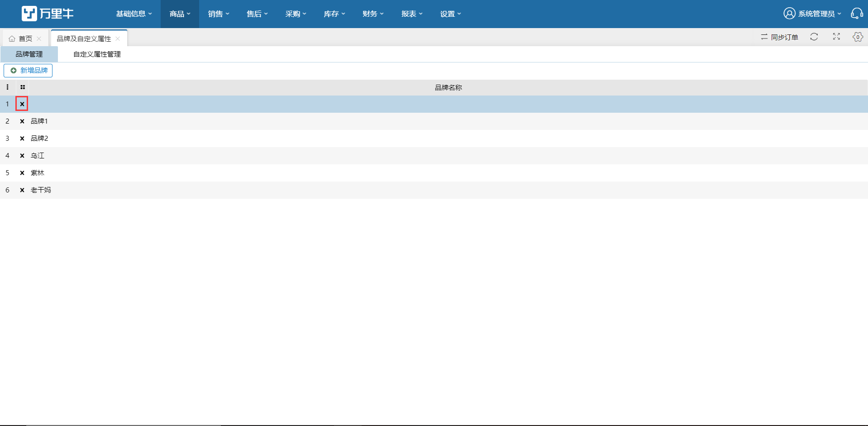
Task: Click the 万里牛 logo
Action: (x=48, y=14)
